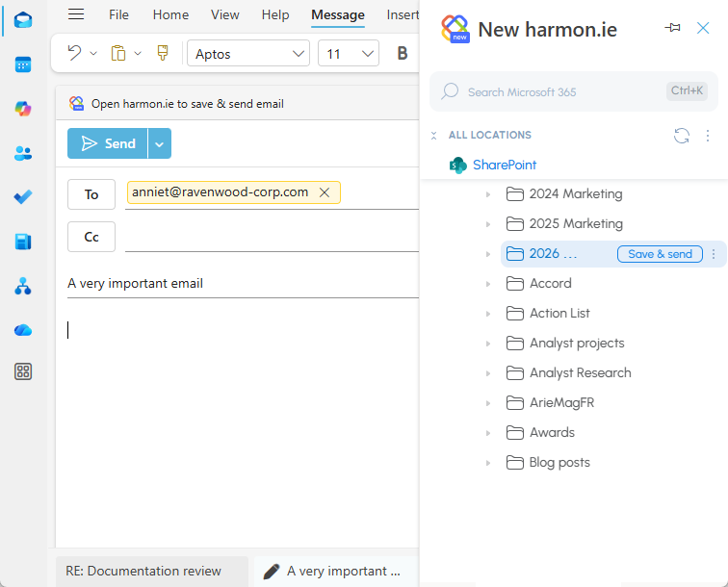Viewport: 728px width, 587px height.
Task: Open the Copilot app in sidebar
Action: (23, 109)
